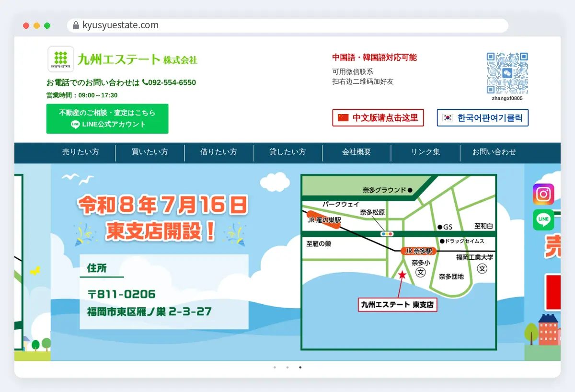Click the JR 奈多駅 label on the map
This screenshot has height=392, width=575.
(x=418, y=251)
